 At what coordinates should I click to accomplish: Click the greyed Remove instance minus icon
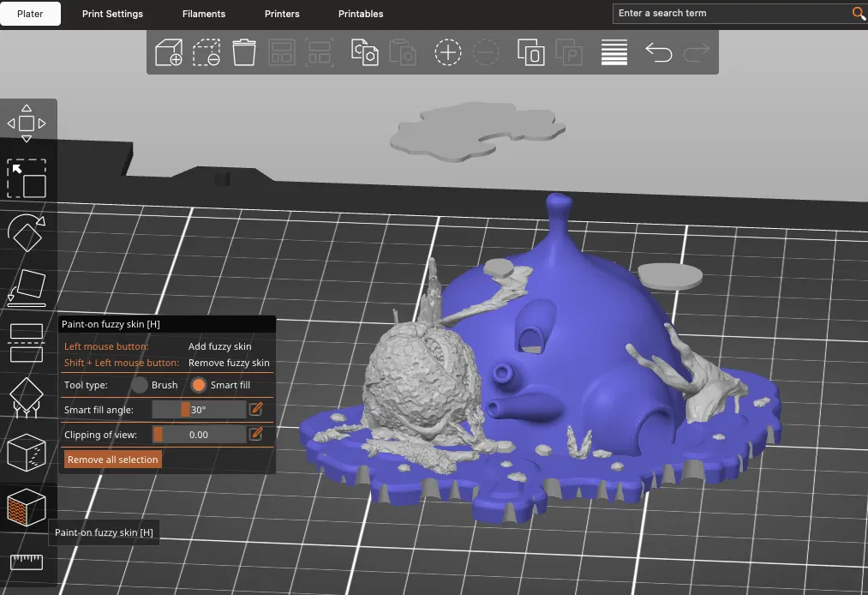click(486, 52)
